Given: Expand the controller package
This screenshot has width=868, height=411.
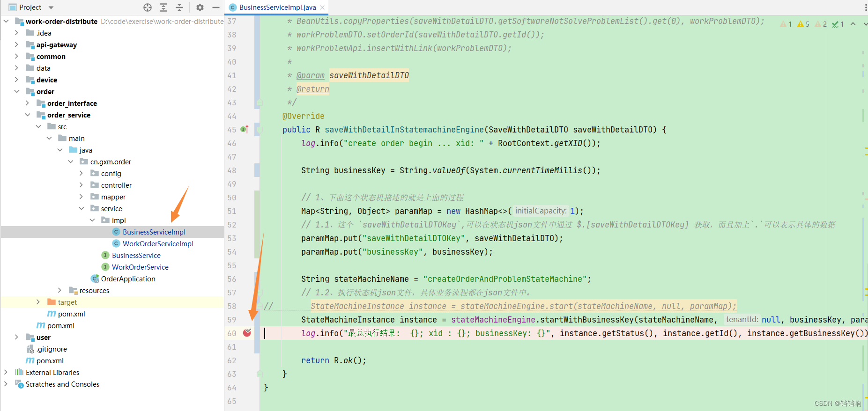Looking at the screenshot, I should pos(82,185).
